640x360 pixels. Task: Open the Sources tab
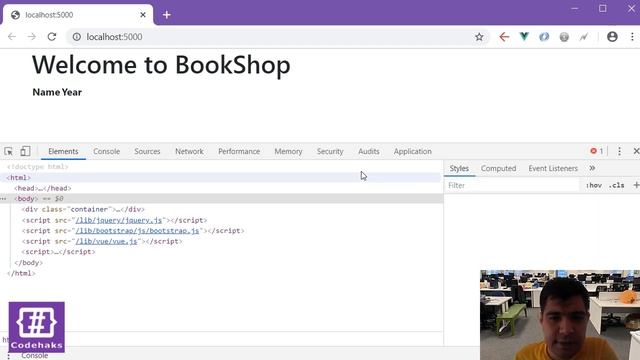coord(147,151)
